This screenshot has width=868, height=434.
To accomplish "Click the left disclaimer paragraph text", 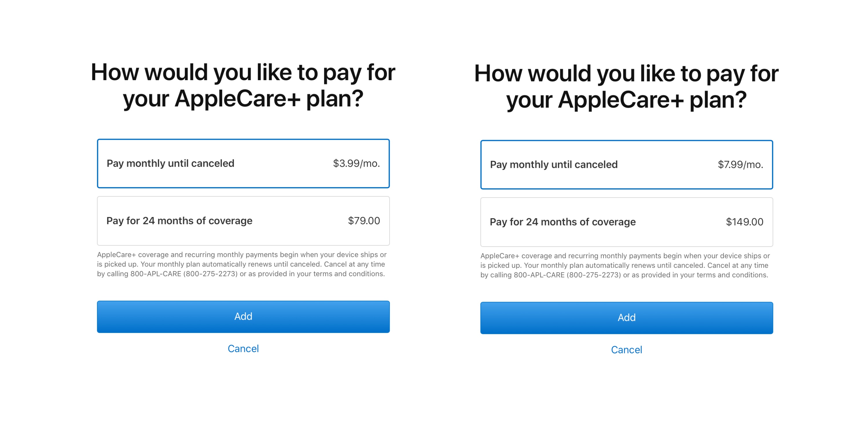I will 243,264.
